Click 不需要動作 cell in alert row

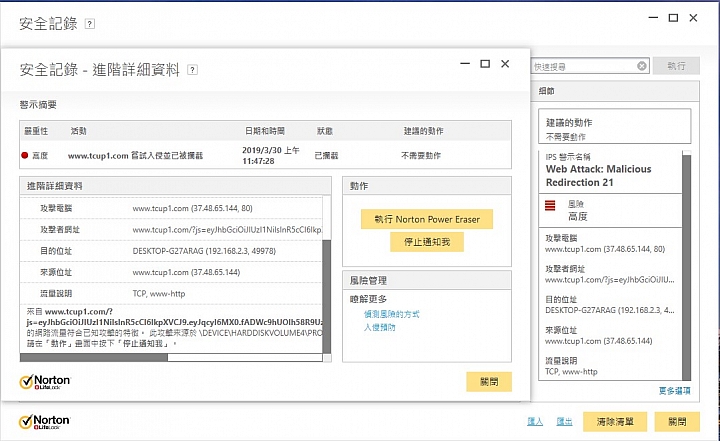[x=421, y=156]
